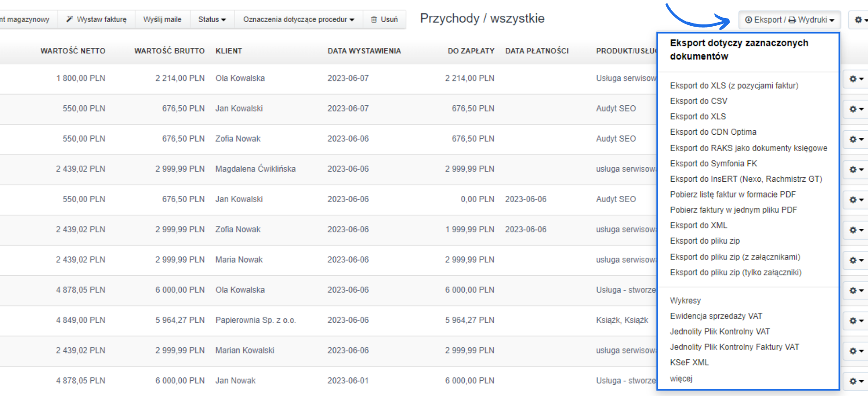The width and height of the screenshot is (868, 396).
Task: Choose Pobierz faktury w jednym pliku PDF
Action: 733,210
